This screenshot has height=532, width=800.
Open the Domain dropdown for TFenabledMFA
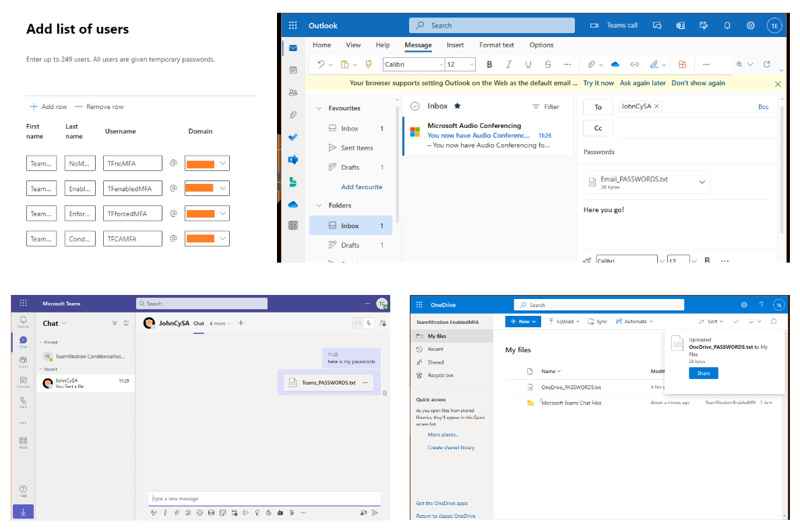click(x=207, y=188)
